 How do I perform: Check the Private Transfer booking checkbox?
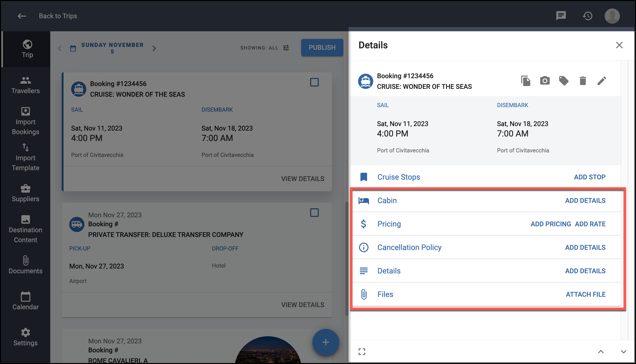pyautogui.click(x=314, y=213)
